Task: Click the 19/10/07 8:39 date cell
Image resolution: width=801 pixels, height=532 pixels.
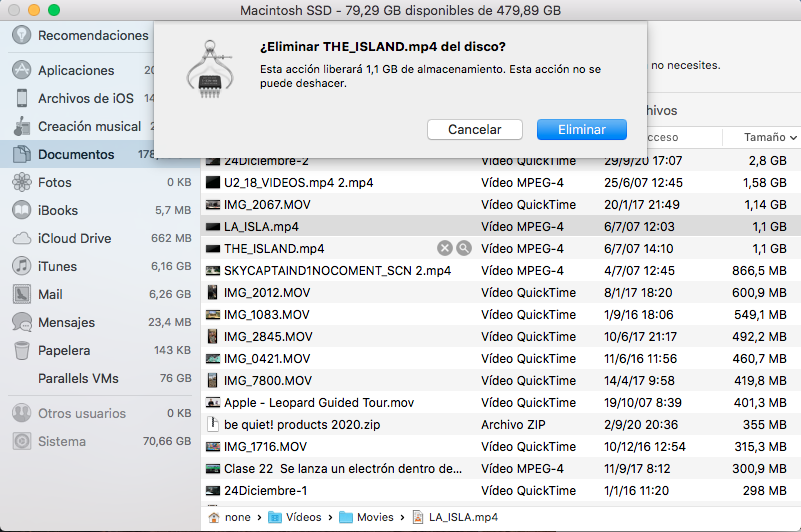Action: [x=643, y=402]
